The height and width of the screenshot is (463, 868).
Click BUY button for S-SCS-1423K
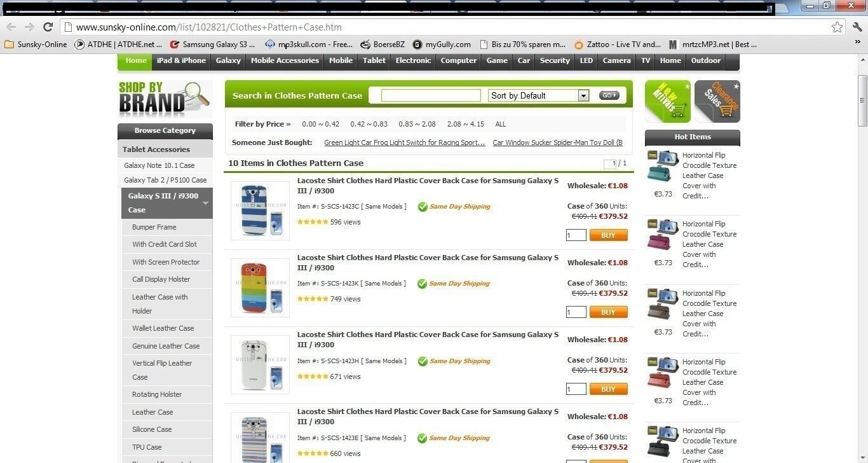point(608,312)
